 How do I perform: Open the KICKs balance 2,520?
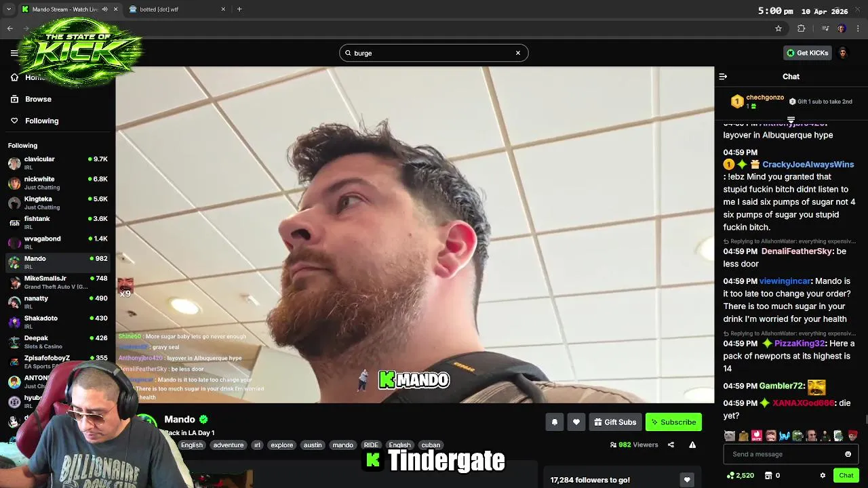click(740, 476)
